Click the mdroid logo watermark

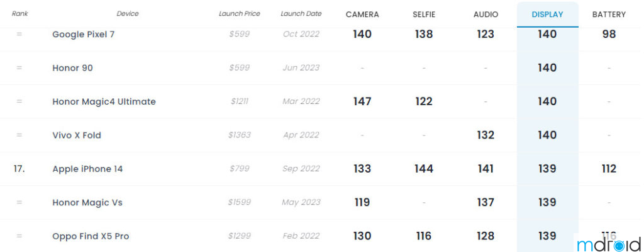tap(608, 244)
